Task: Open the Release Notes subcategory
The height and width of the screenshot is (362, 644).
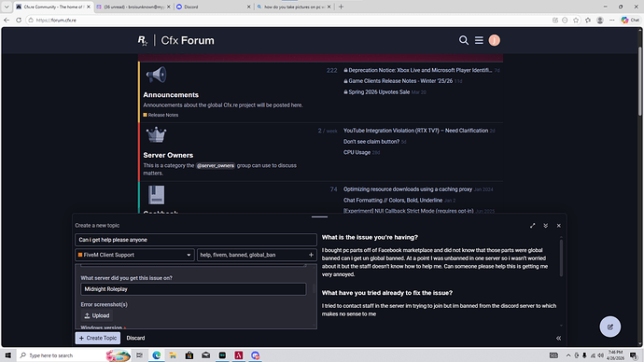Action: pyautogui.click(x=161, y=115)
